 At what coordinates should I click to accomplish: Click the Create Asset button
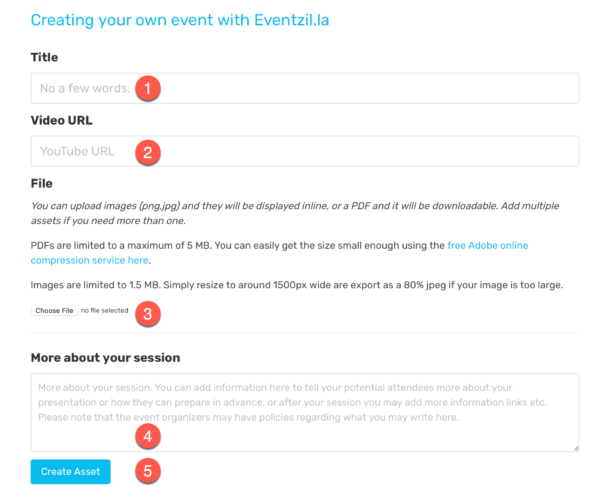click(x=70, y=472)
